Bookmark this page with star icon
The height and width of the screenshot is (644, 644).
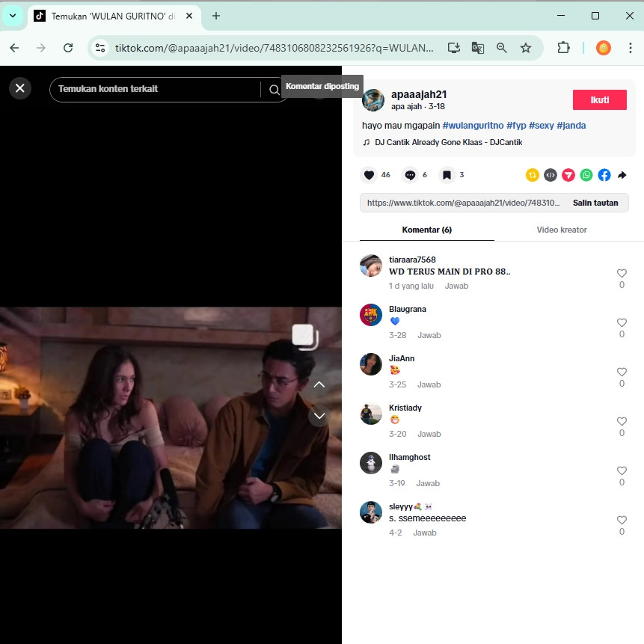pyautogui.click(x=526, y=48)
